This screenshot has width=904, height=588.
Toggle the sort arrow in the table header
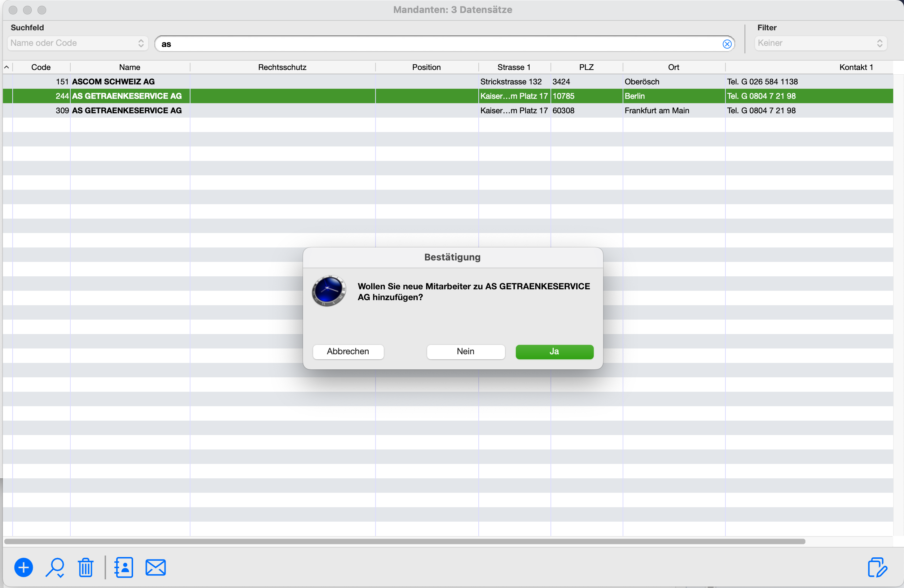[x=7, y=67]
